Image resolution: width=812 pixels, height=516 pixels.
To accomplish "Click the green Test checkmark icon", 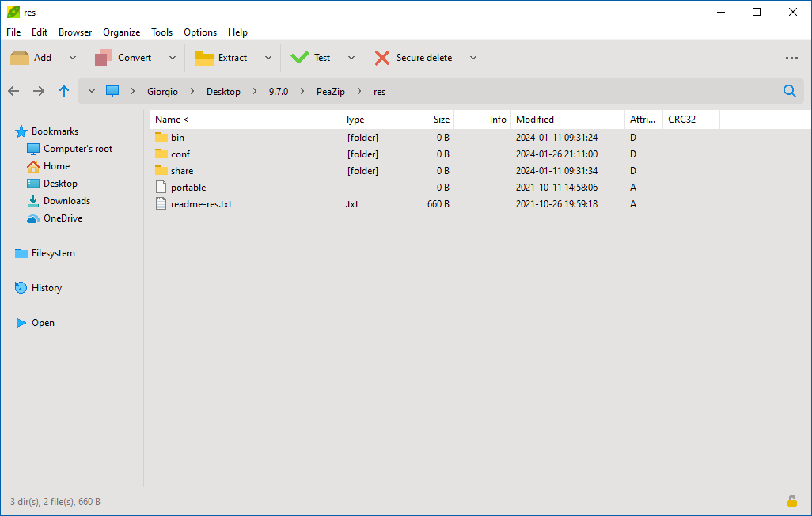I will coord(299,58).
